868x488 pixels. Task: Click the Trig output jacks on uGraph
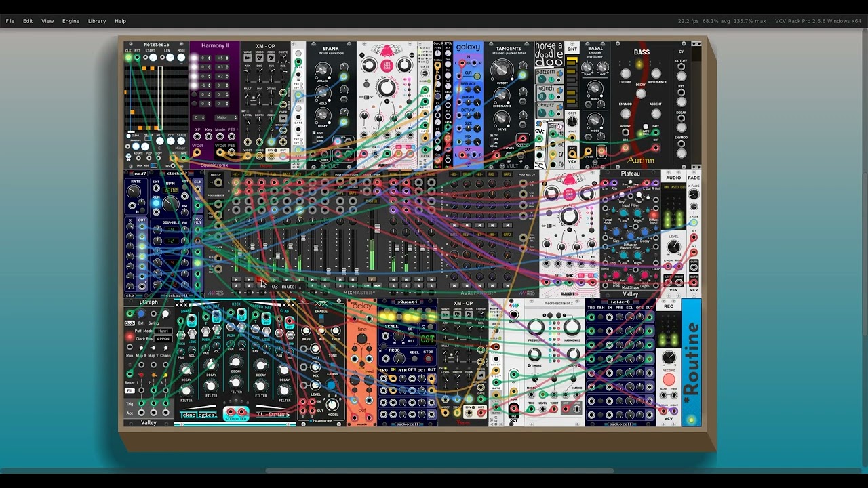153,403
